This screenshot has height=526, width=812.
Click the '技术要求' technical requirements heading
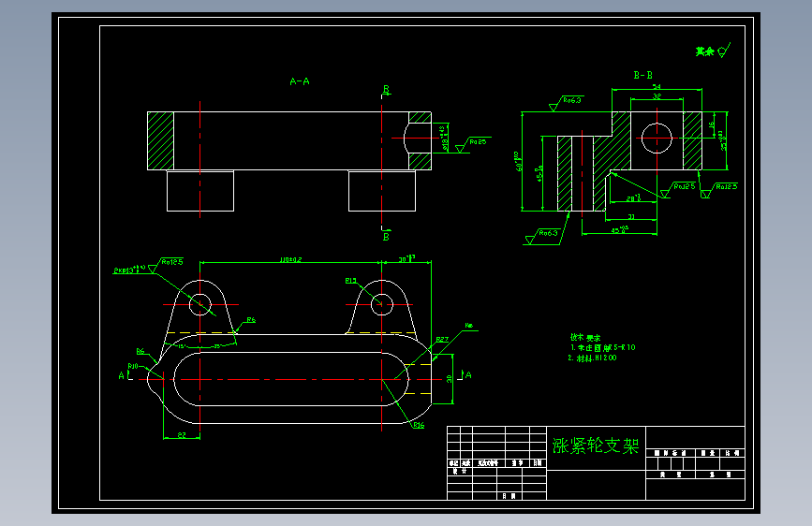(585, 337)
